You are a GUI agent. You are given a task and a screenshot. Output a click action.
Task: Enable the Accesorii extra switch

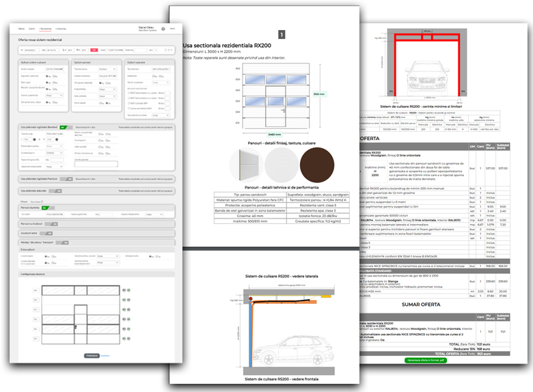pyautogui.click(x=46, y=234)
